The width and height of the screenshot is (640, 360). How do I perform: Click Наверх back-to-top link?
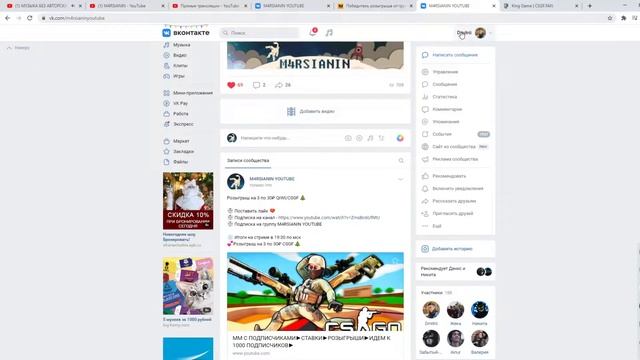[18, 48]
